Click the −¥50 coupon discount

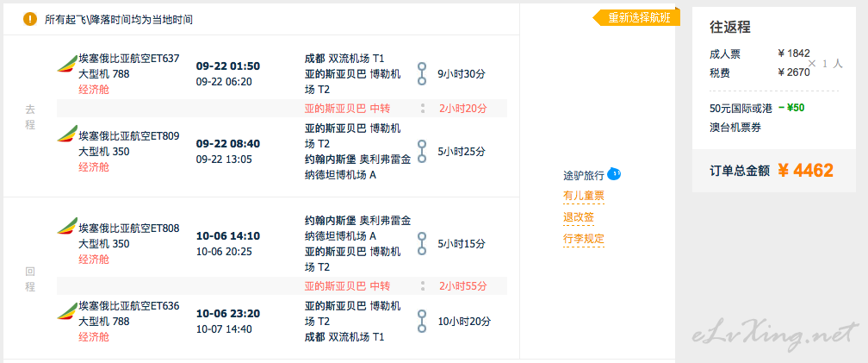pos(791,108)
